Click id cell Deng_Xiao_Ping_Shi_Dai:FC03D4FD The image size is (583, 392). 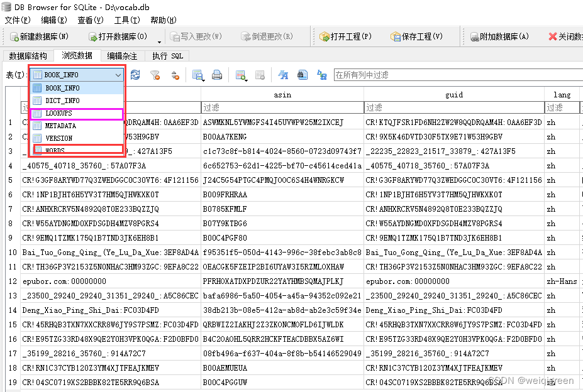tap(111, 310)
